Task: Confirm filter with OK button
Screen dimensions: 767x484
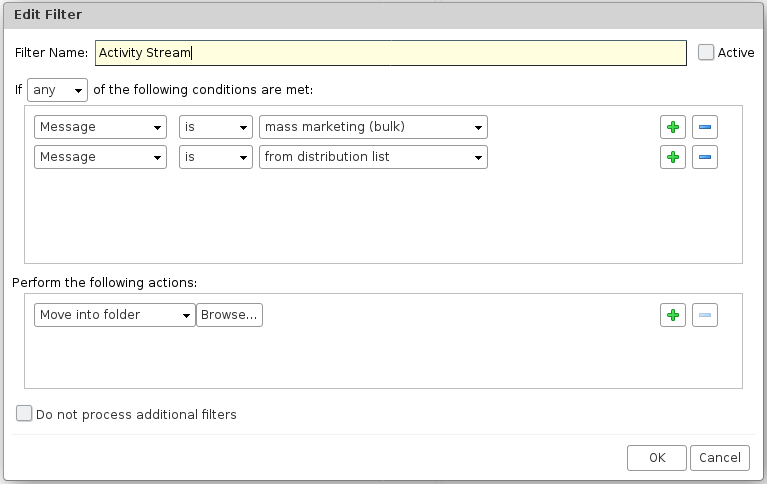Action: (657, 458)
